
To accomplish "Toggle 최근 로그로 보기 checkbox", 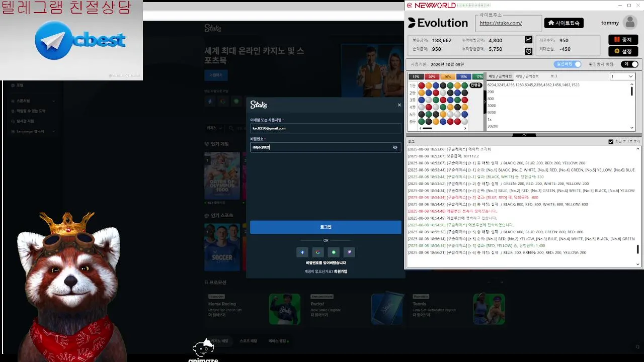I will coord(611,142).
